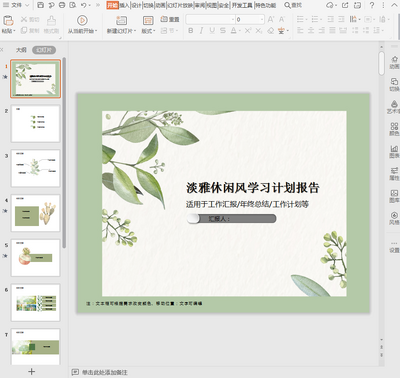400x378 pixels.
Task: Toggle Strikethrough formatting
Action: [223, 31]
